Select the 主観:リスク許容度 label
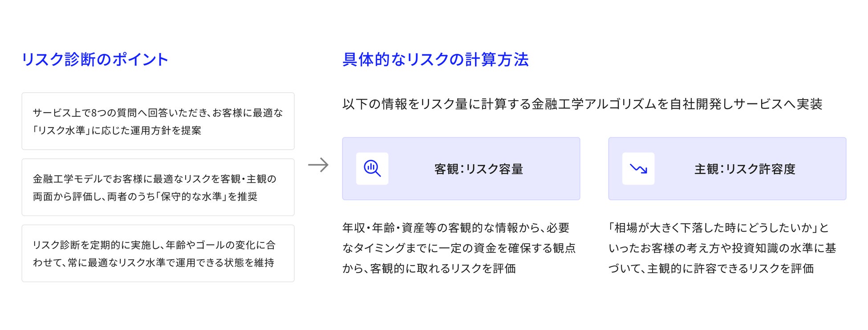This screenshot has width=868, height=330. pyautogui.click(x=745, y=169)
